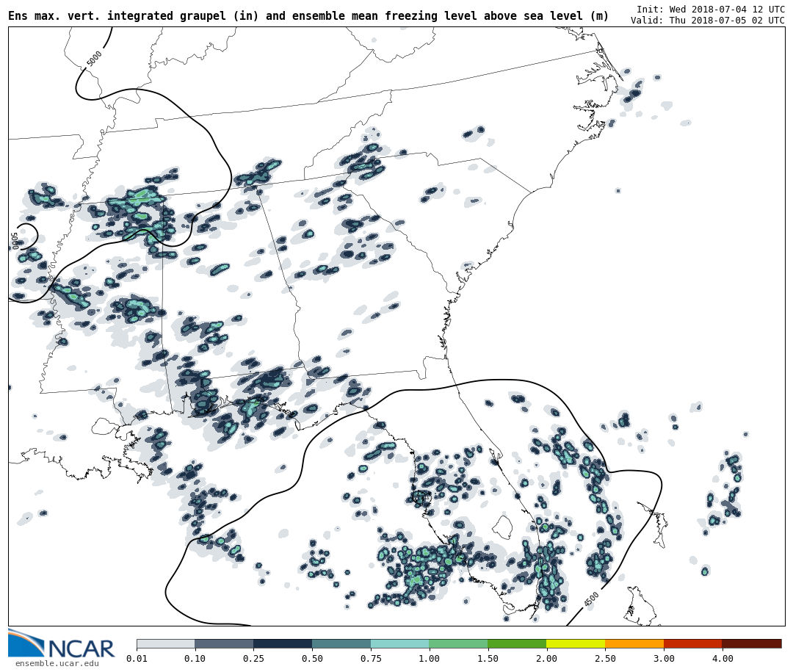Screen dimensions: 793x672
Task: Pick the bright green 1.50–2.00 colorbar swatch
Action: click(x=517, y=643)
